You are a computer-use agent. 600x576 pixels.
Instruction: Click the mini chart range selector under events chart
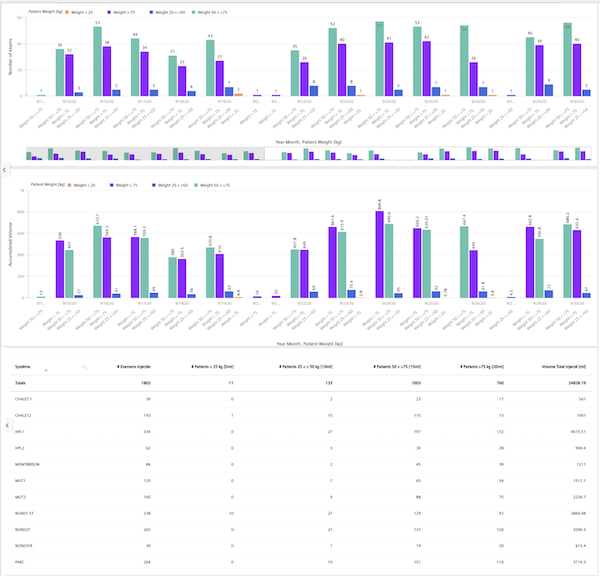(x=300, y=154)
